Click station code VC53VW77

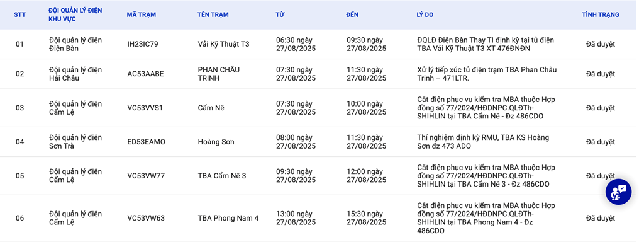[146, 176]
